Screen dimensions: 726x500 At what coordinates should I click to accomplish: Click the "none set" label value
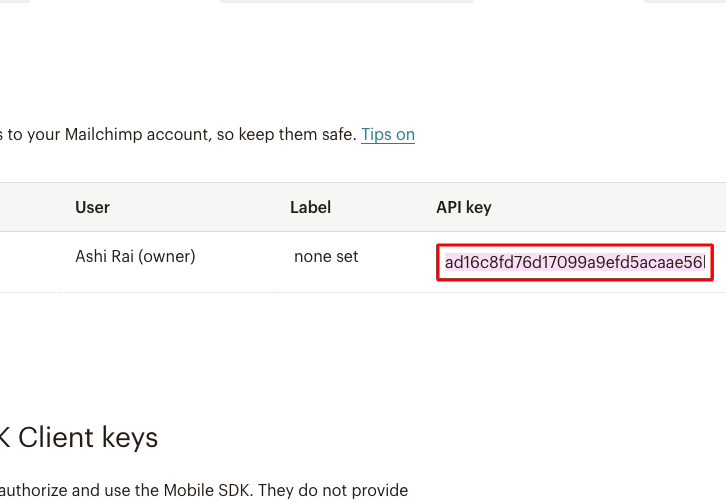(326, 256)
